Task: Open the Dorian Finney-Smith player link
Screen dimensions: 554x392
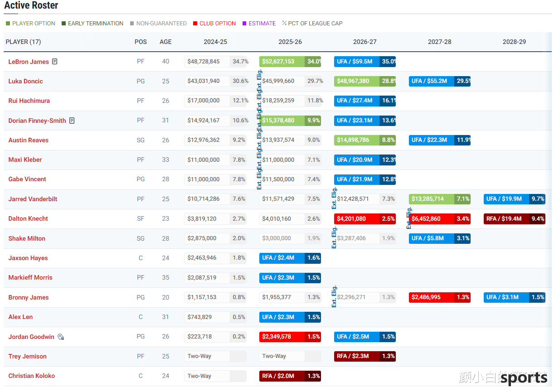Action: pyautogui.click(x=37, y=121)
